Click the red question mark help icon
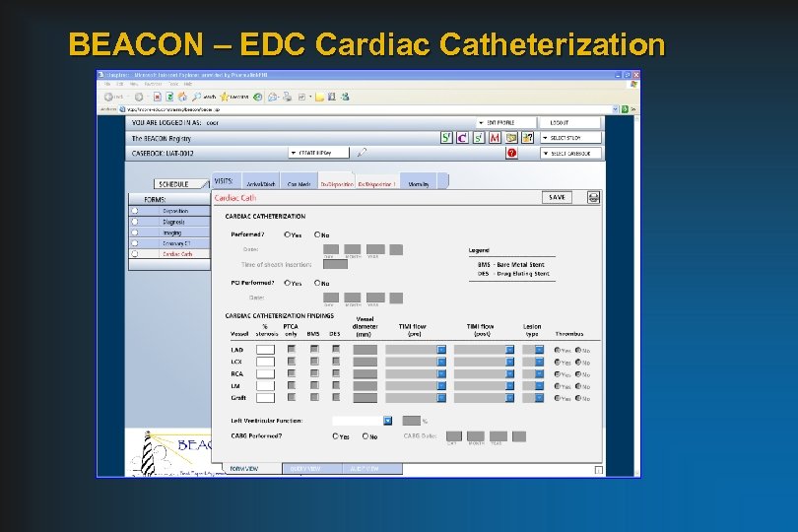 coord(511,154)
